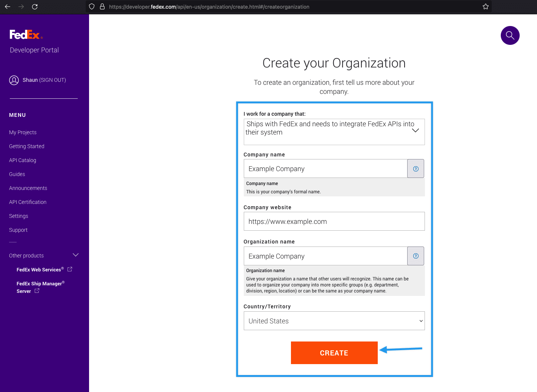Open the Organization name help tooltip icon

(415, 256)
